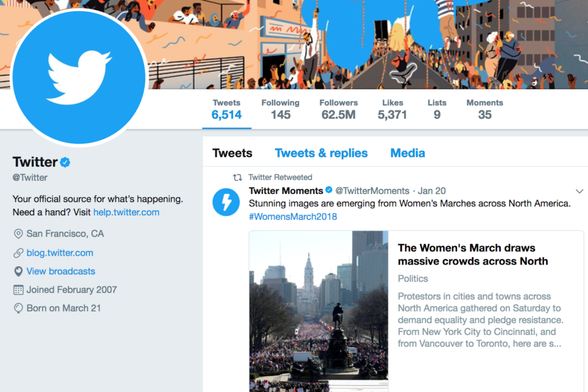
Task: Click the balloon icon beside Born on March 21
Action: [x=18, y=308]
